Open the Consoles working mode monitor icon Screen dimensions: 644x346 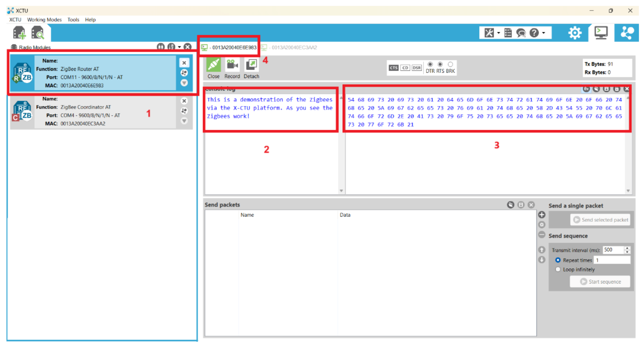click(x=601, y=33)
